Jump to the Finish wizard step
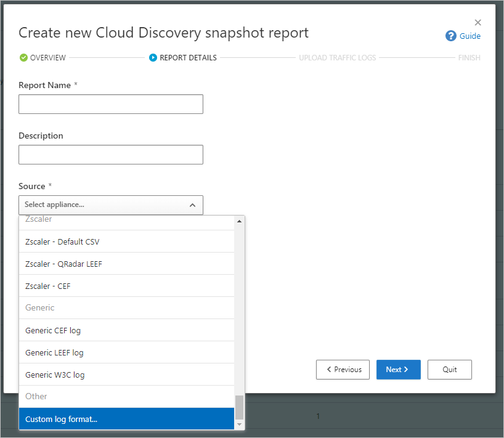The image size is (504, 438). pos(469,57)
